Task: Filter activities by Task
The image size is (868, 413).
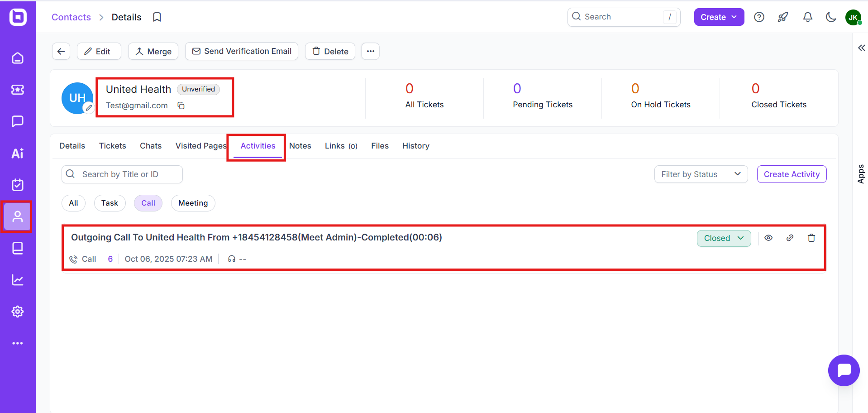Action: click(110, 203)
